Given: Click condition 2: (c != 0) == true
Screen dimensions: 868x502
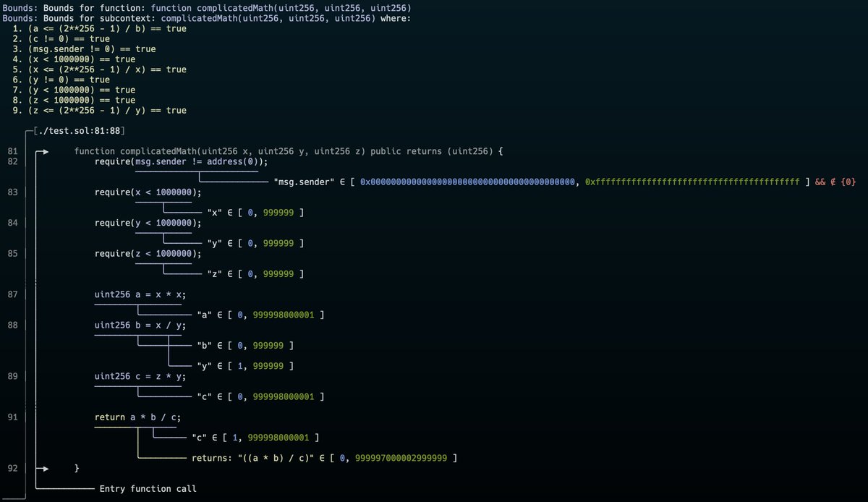Looking at the screenshot, I should click(61, 38).
